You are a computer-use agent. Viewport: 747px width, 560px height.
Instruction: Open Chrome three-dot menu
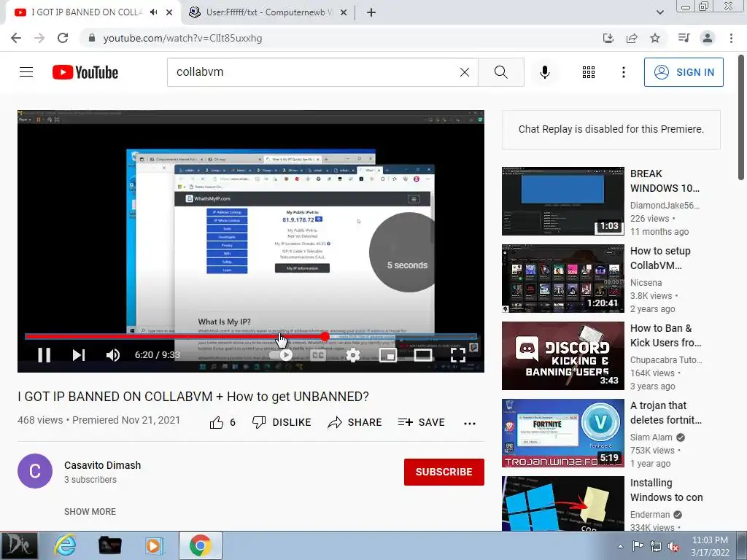tap(731, 38)
